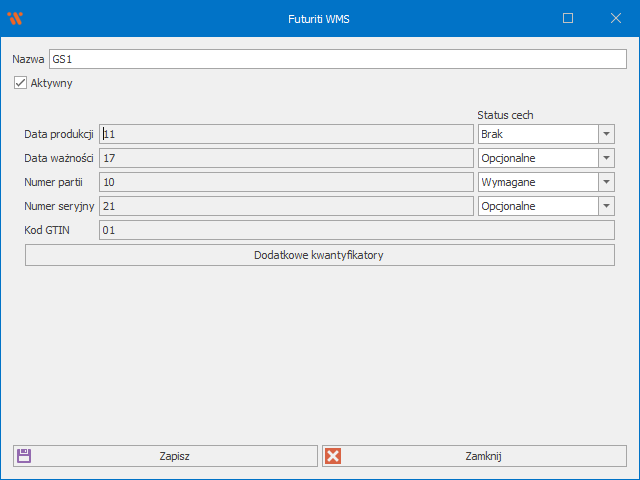Maximize the Futuriti WMS window
640x480 pixels.
[x=568, y=18]
